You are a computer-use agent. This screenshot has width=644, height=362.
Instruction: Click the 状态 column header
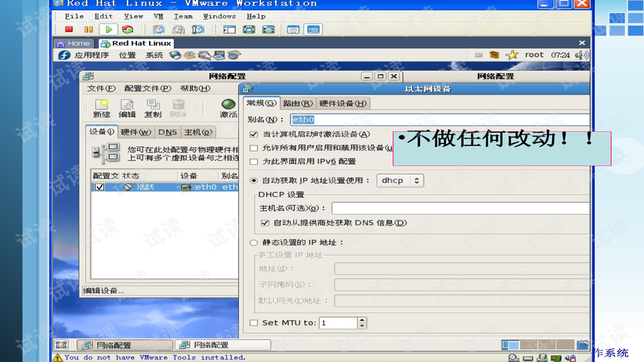149,176
